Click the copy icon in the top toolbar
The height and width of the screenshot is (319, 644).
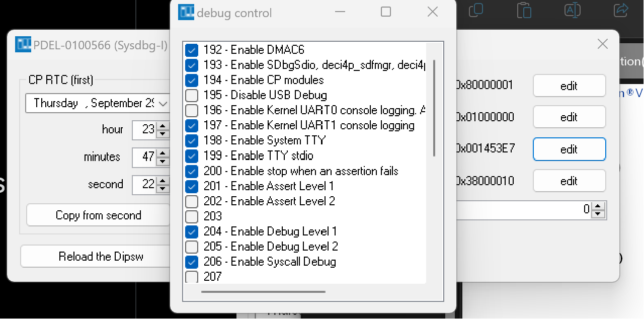click(475, 10)
